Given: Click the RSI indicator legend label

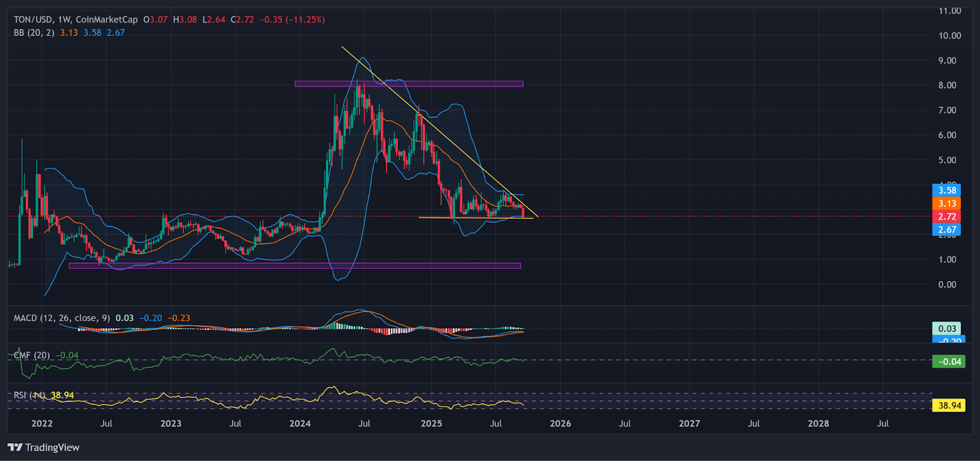Looking at the screenshot, I should [29, 395].
